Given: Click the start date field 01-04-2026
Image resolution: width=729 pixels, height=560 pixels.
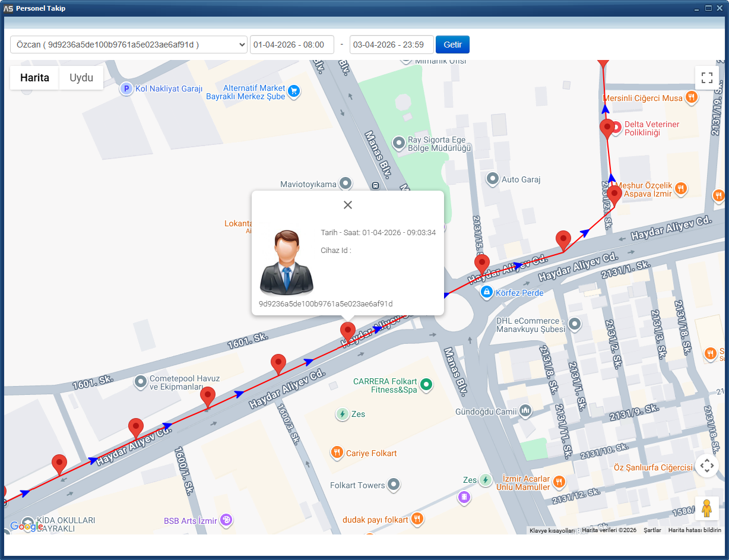Looking at the screenshot, I should [x=291, y=45].
